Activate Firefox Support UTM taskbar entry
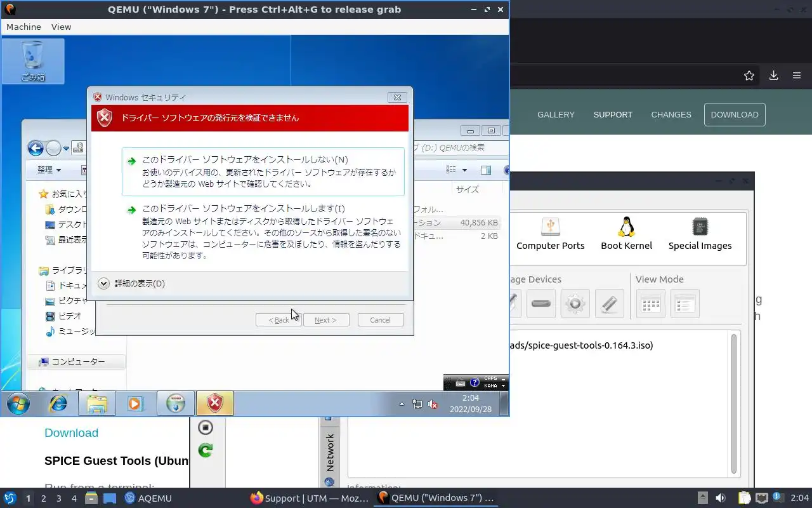The height and width of the screenshot is (508, 812). tap(310, 498)
